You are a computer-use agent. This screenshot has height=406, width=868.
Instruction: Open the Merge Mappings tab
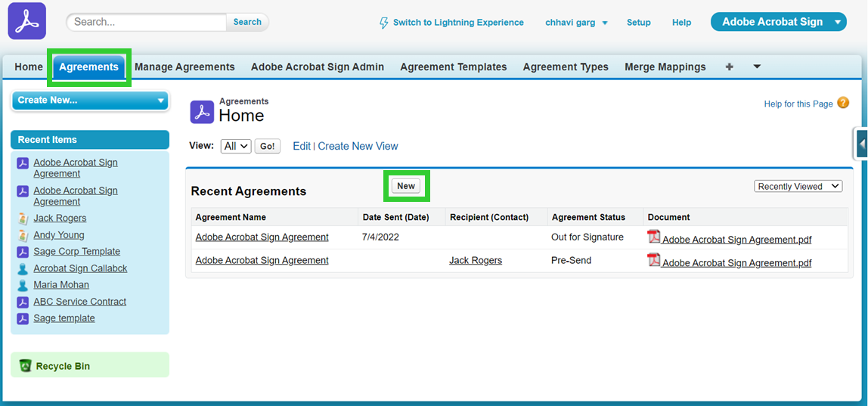tap(665, 67)
